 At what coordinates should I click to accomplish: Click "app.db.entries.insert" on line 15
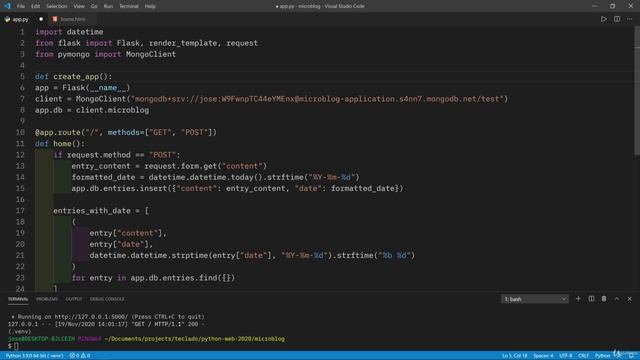tap(120, 188)
